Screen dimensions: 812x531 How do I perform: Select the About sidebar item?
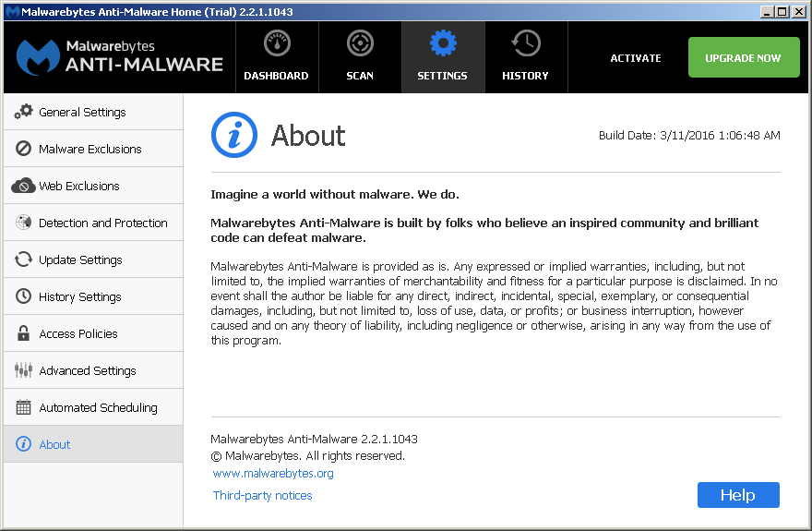click(x=55, y=444)
